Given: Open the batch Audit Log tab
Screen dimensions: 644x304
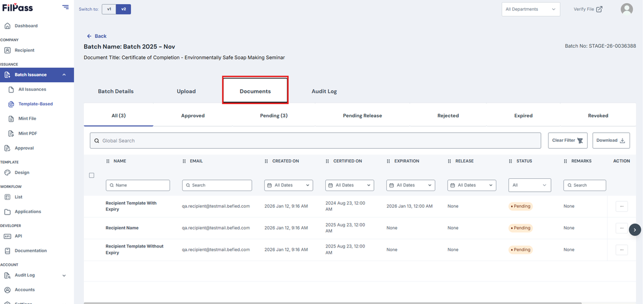Looking at the screenshot, I should tap(324, 91).
